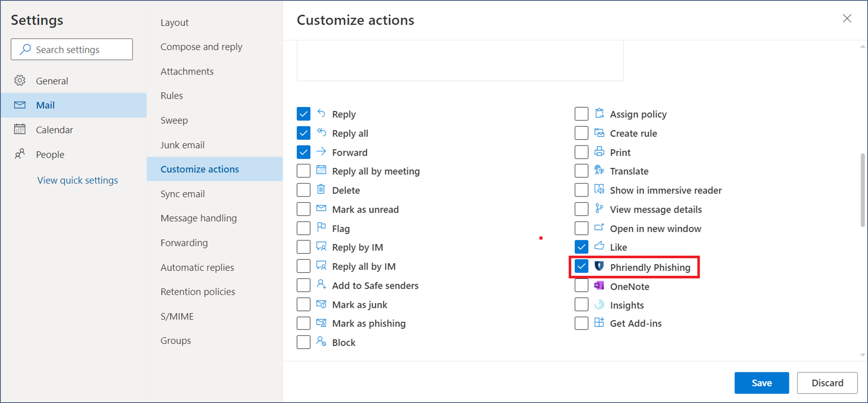868x403 pixels.
Task: Click the Delete trash can icon
Action: click(321, 189)
